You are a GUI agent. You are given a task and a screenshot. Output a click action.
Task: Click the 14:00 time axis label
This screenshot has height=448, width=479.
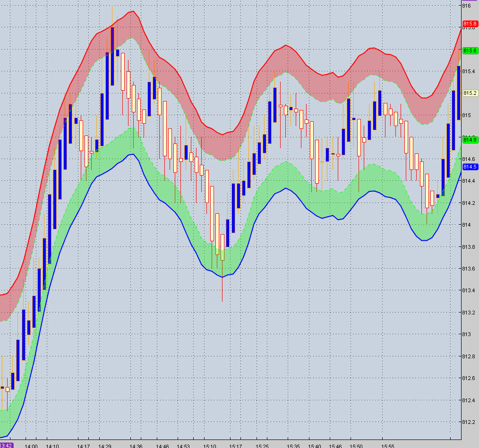coord(31,446)
